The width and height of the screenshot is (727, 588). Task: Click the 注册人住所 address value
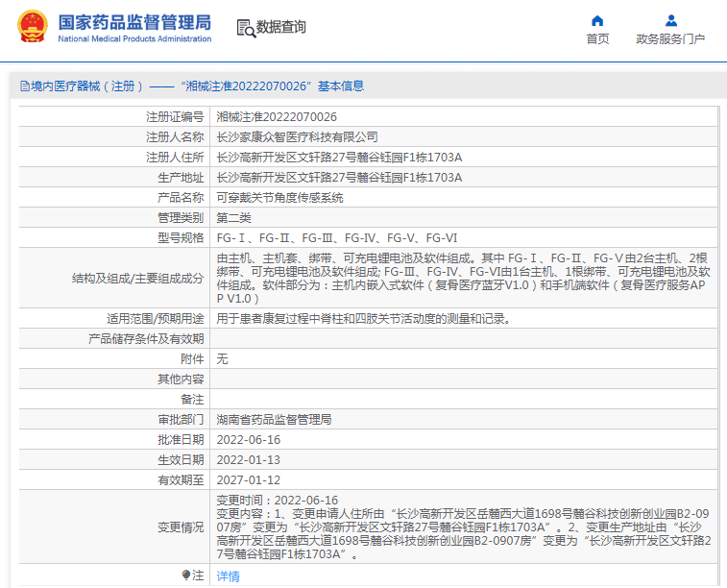[339, 158]
